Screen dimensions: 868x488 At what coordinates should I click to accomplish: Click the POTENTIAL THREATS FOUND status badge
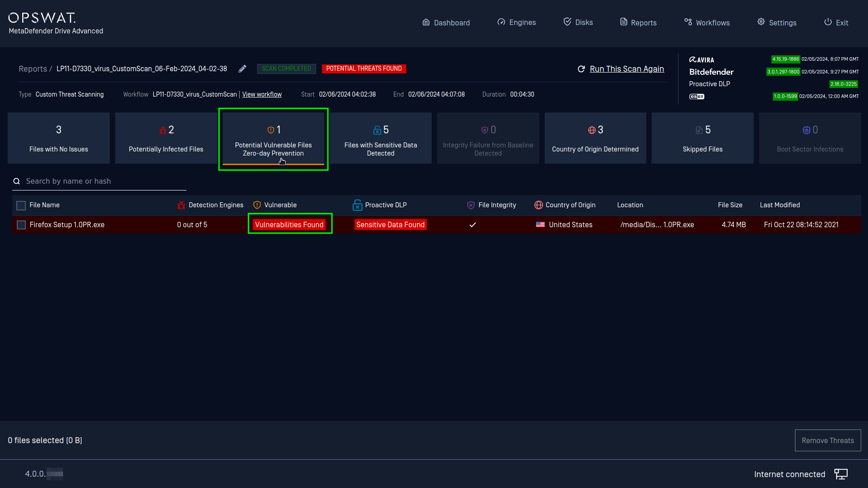click(x=364, y=68)
